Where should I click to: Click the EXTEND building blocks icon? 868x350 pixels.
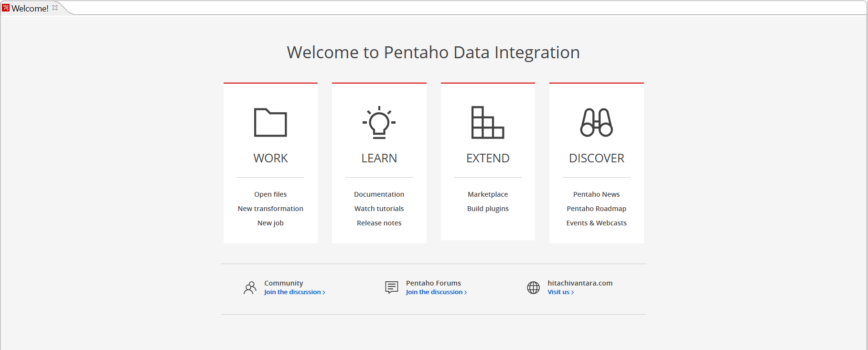click(488, 122)
